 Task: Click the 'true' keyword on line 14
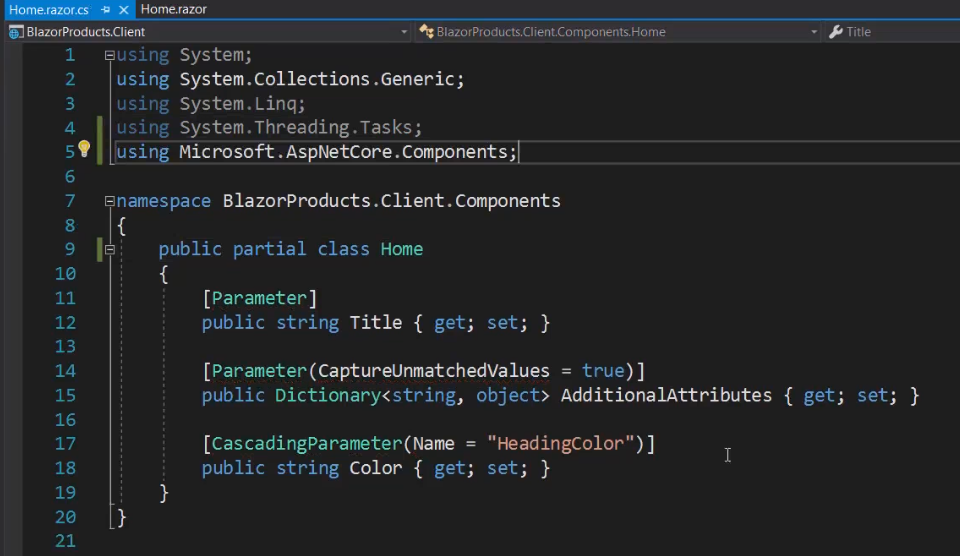(603, 371)
